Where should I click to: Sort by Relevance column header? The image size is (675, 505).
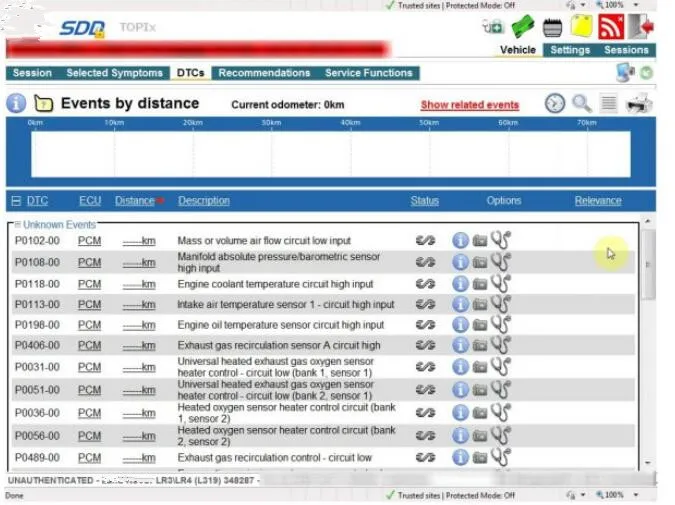coord(598,201)
